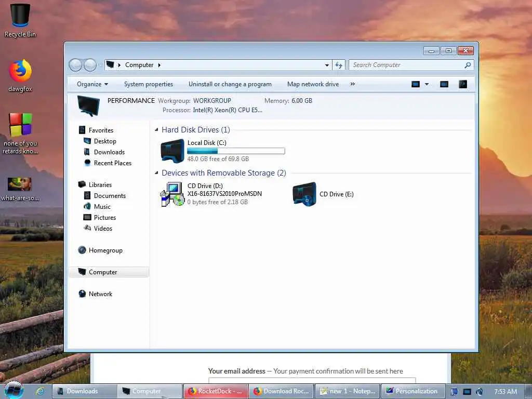The height and width of the screenshot is (399, 532).
Task: Select the CD Drive (E:) icon
Action: point(304,194)
